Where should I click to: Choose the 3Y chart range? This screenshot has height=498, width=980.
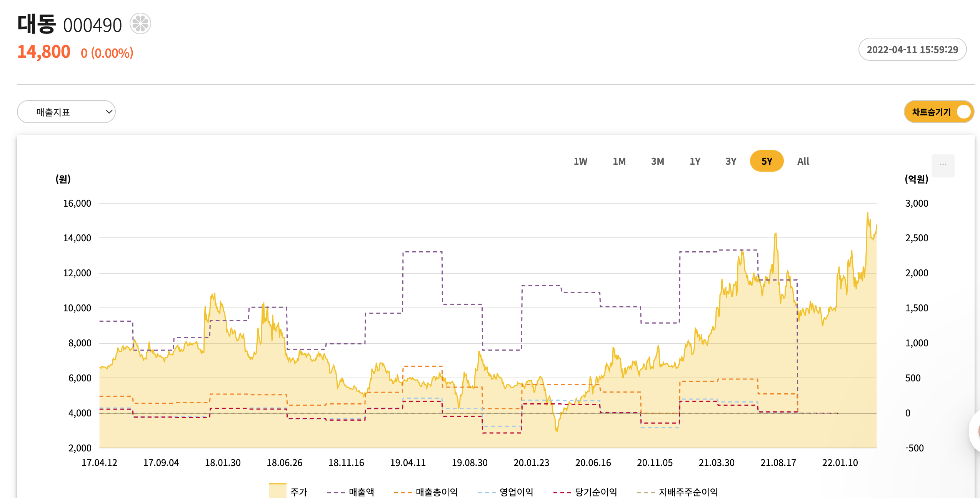coord(731,161)
